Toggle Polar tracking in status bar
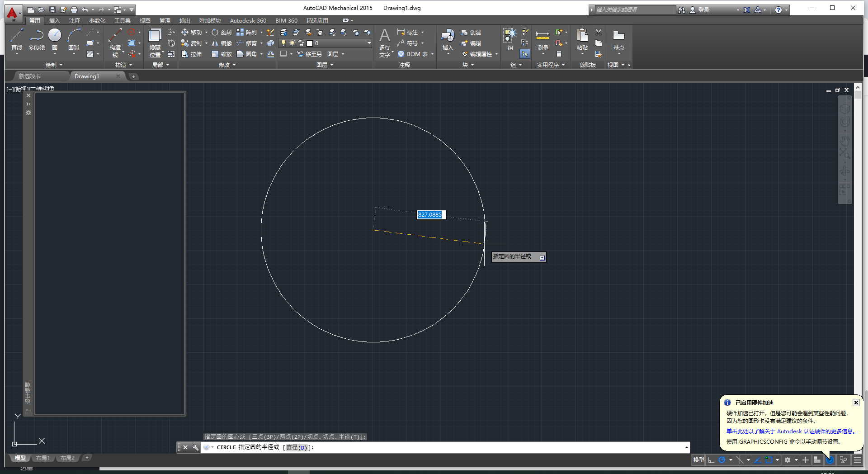The image size is (868, 474). 722,460
